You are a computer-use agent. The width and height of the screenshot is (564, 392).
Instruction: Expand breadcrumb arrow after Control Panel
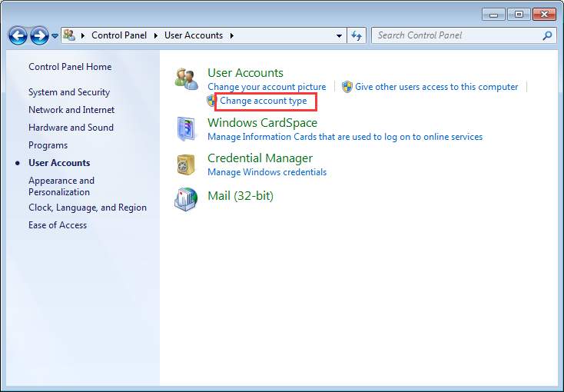pyautogui.click(x=156, y=35)
